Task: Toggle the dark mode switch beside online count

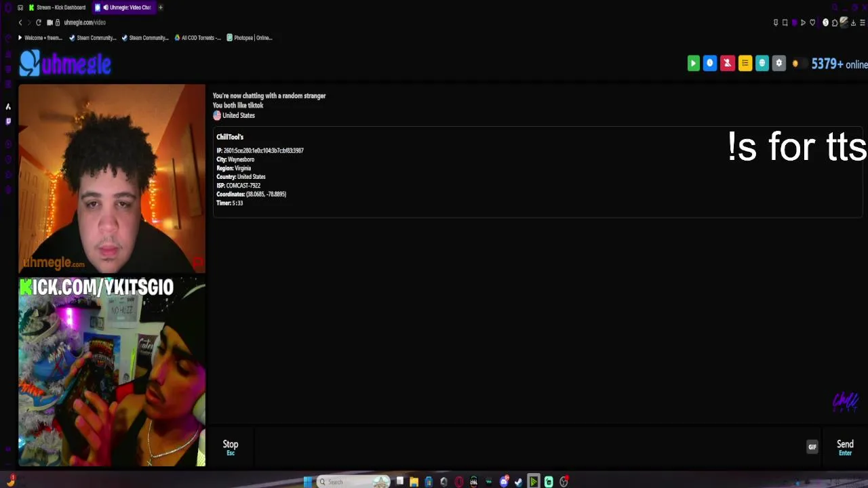Action: tap(799, 64)
